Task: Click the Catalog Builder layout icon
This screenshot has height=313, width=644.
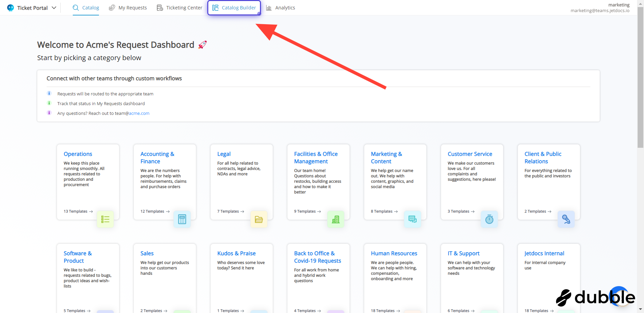Action: coord(215,8)
